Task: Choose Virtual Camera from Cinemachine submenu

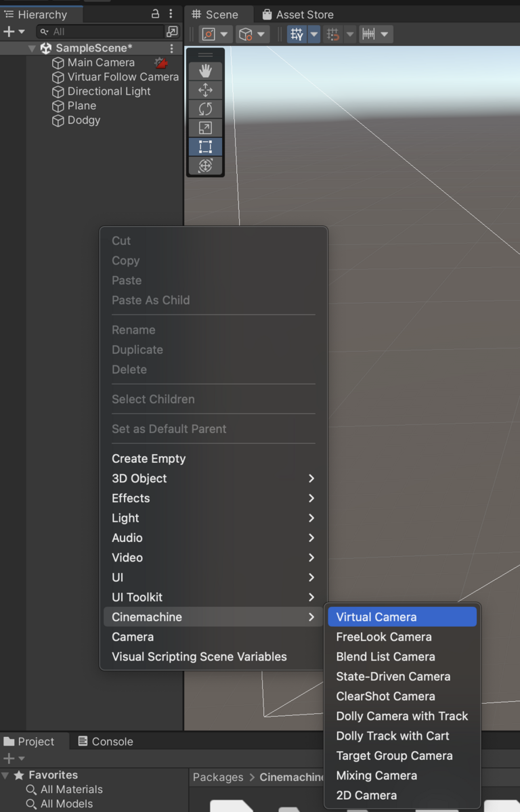Action: click(402, 617)
